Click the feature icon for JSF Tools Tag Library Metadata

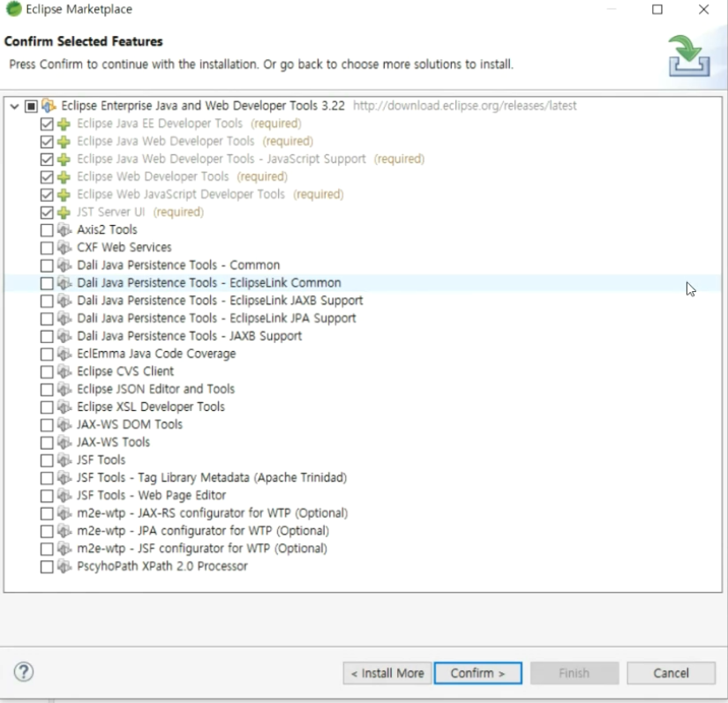click(64, 477)
